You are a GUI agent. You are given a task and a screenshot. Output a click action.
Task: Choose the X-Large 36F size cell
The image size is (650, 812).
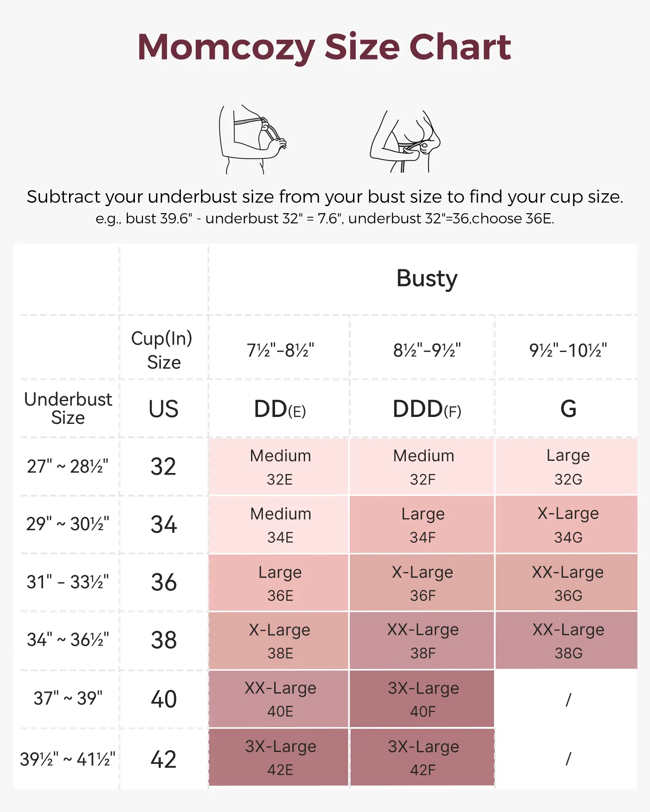pyautogui.click(x=422, y=583)
